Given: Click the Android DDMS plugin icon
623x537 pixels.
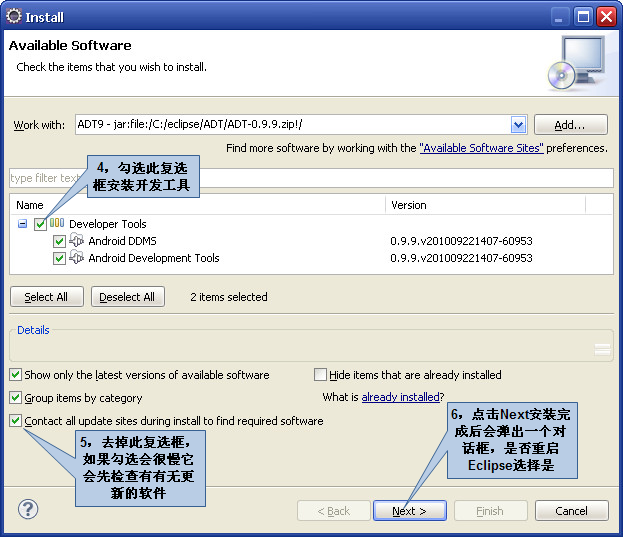Looking at the screenshot, I should coord(76,240).
